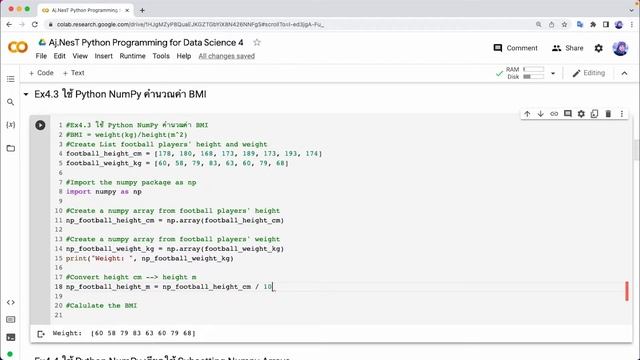Add a new Code cell
Viewport: 640px width, 360px height.
tap(41, 73)
